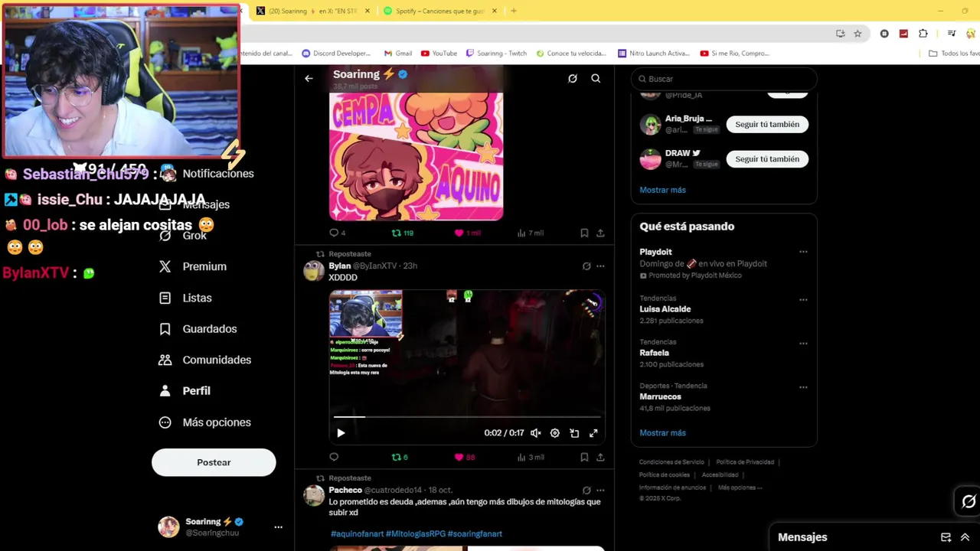Open Bylan's profile avatar
The width and height of the screenshot is (980, 551).
[x=314, y=271]
